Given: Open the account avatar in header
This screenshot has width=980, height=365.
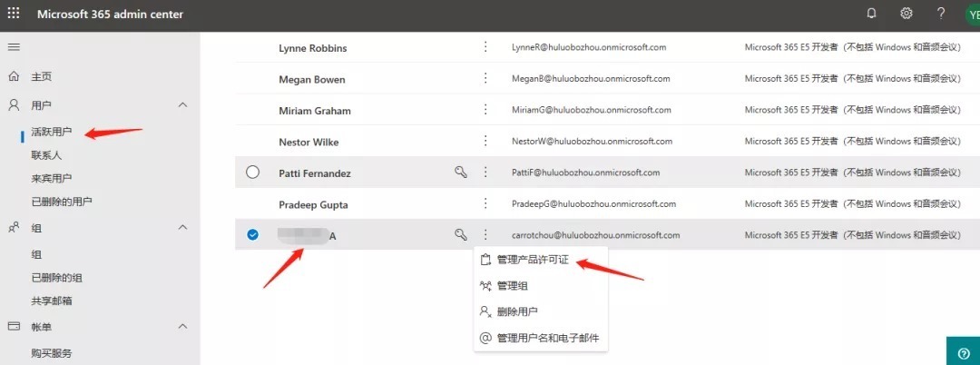Looking at the screenshot, I should point(973,15).
